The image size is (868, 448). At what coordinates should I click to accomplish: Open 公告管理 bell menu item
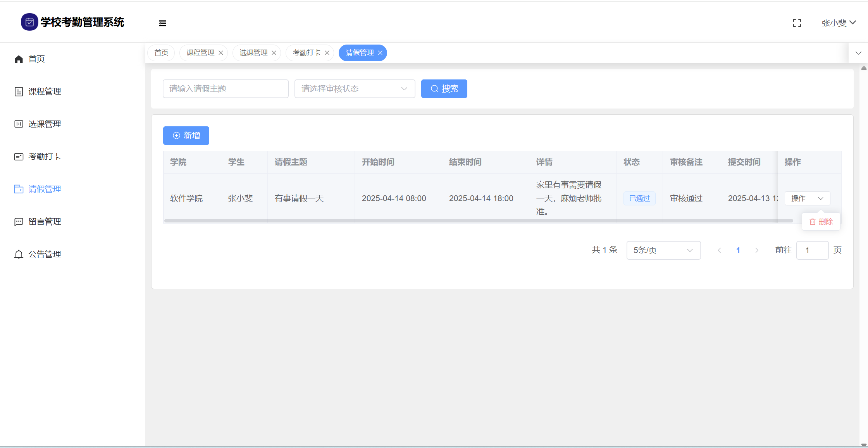[45, 254]
